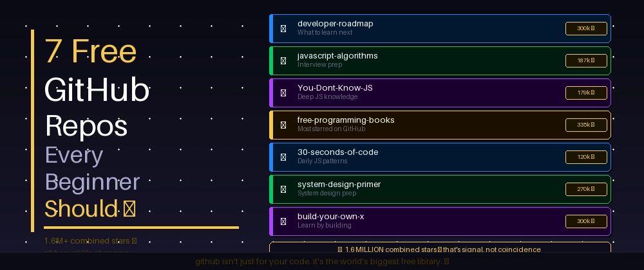Image resolution: width=644 pixels, height=270 pixels.
Task: Click the 'GitHub' headline word
Action: (97, 90)
